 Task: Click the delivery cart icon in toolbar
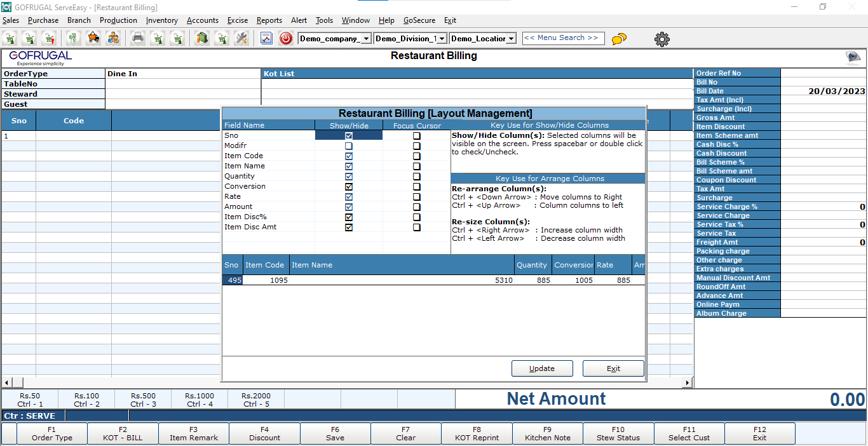tap(93, 38)
